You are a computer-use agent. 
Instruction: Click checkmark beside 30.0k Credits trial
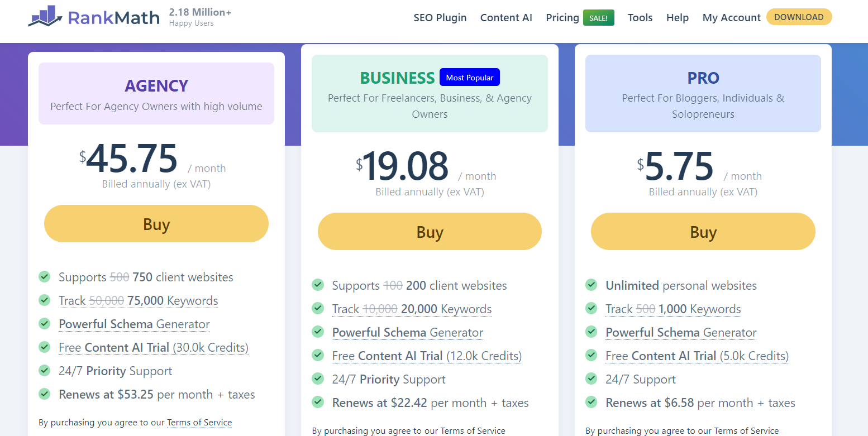click(x=45, y=347)
